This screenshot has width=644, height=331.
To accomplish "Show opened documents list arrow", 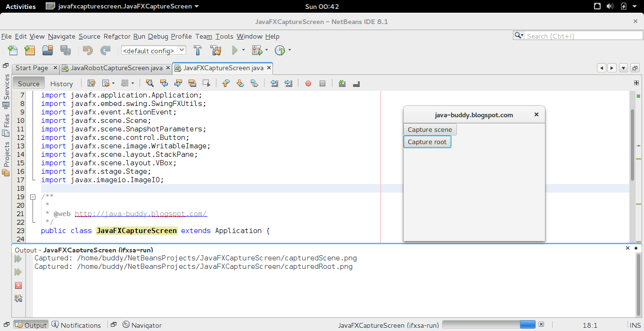I will pyautogui.click(x=623, y=68).
